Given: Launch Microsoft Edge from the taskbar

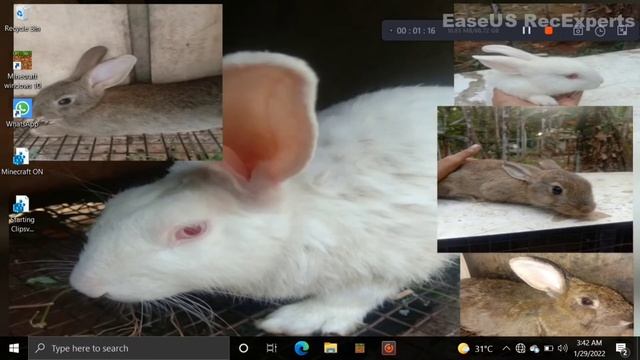Looking at the screenshot, I should 301,348.
